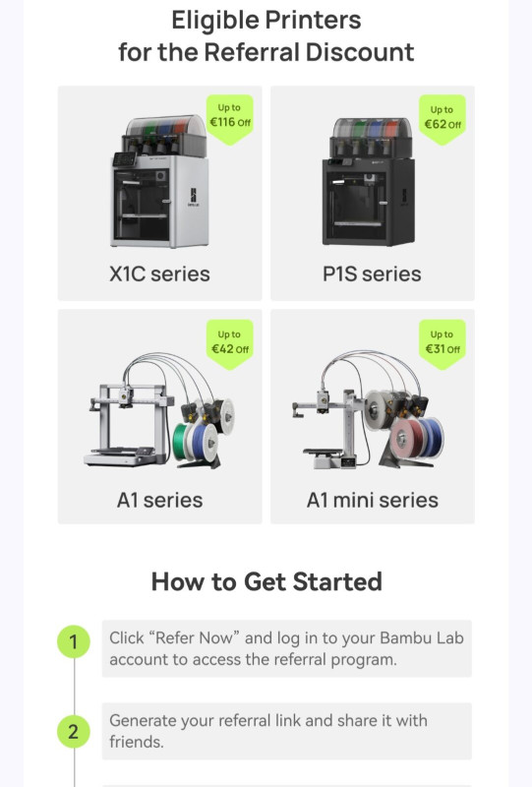Select the 'A1 mini series' label
The image size is (532, 787).
click(373, 500)
